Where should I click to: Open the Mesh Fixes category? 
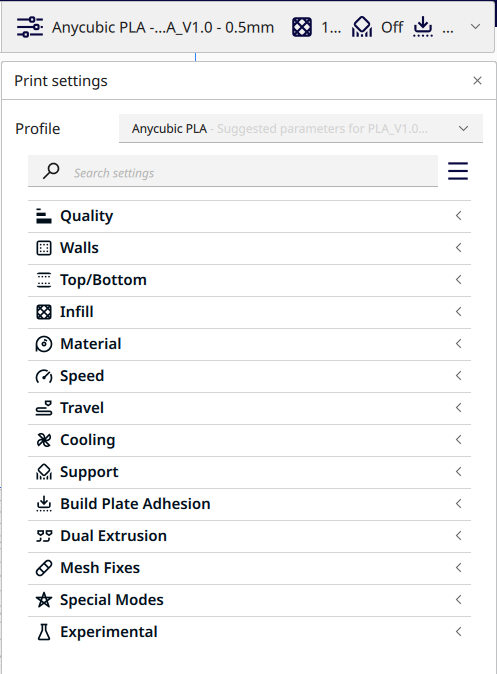[x=249, y=568]
